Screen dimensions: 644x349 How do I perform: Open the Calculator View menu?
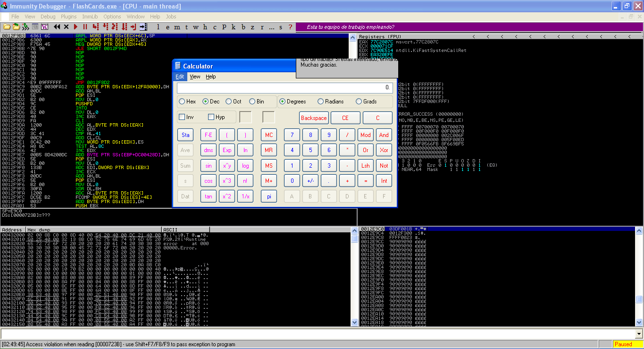pyautogui.click(x=195, y=77)
